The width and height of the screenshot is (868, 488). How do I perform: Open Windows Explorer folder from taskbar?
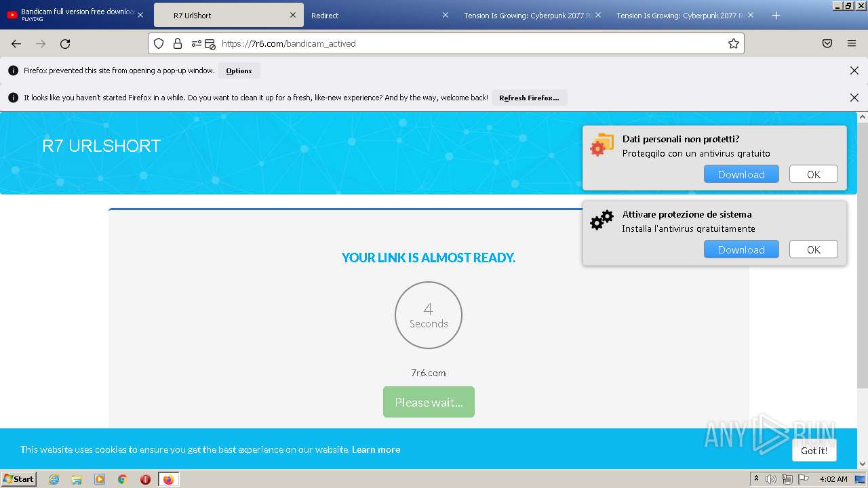click(77, 479)
